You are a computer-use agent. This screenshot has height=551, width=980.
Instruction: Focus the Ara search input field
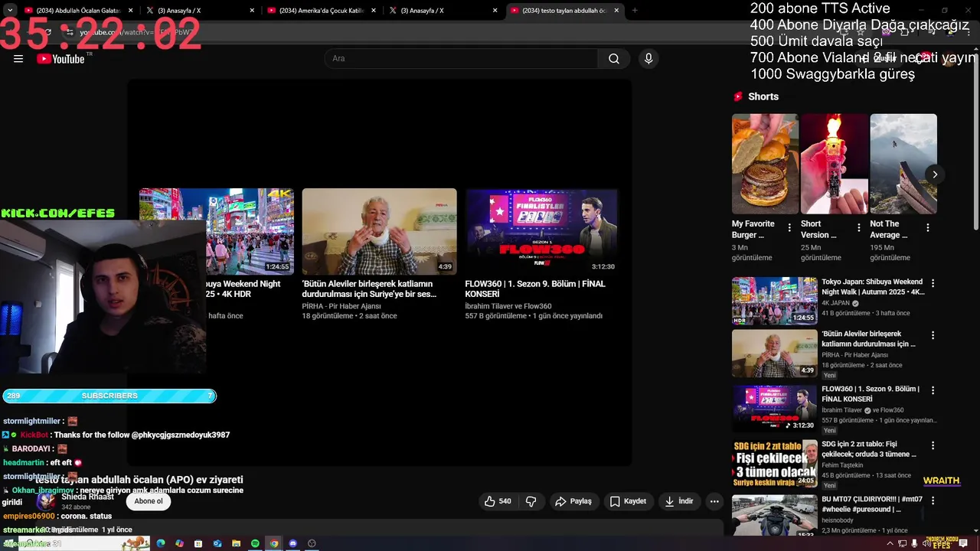click(461, 59)
